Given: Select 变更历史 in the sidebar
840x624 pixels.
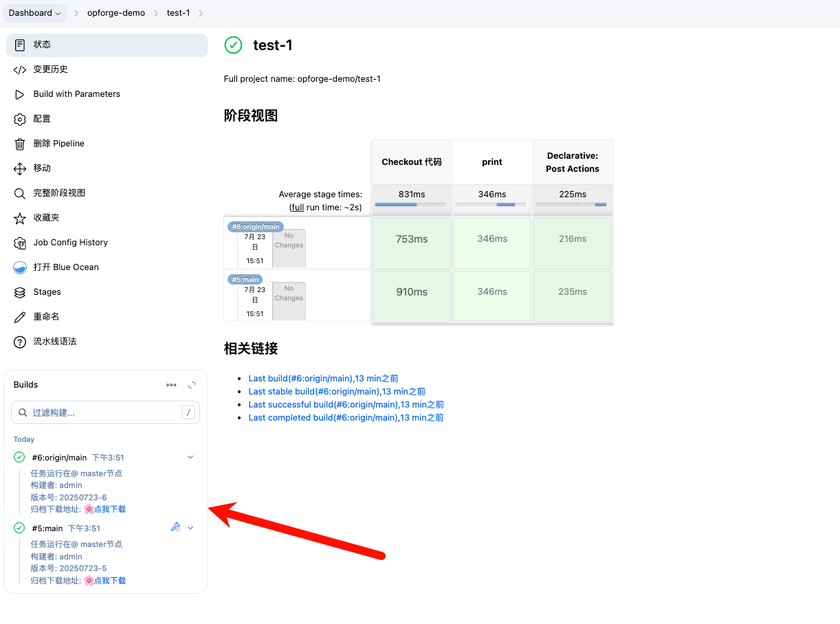Looking at the screenshot, I should (x=50, y=69).
